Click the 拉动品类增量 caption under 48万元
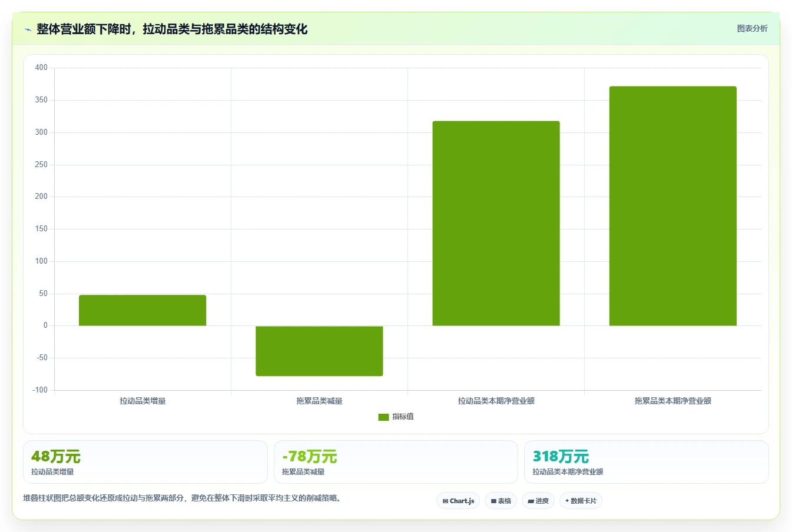792x532 pixels. 52,472
